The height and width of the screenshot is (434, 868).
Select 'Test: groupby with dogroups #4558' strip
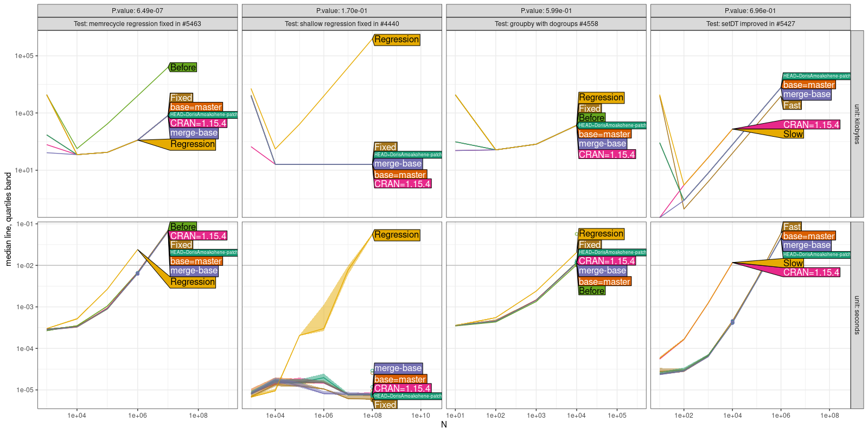click(546, 24)
